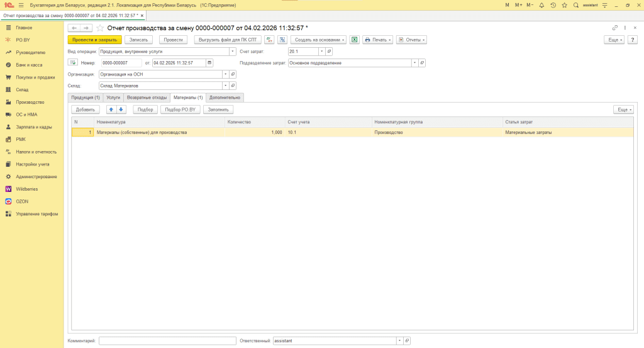The width and height of the screenshot is (644, 348).
Task: Open Подразделение затрат record icon
Action: [422, 63]
